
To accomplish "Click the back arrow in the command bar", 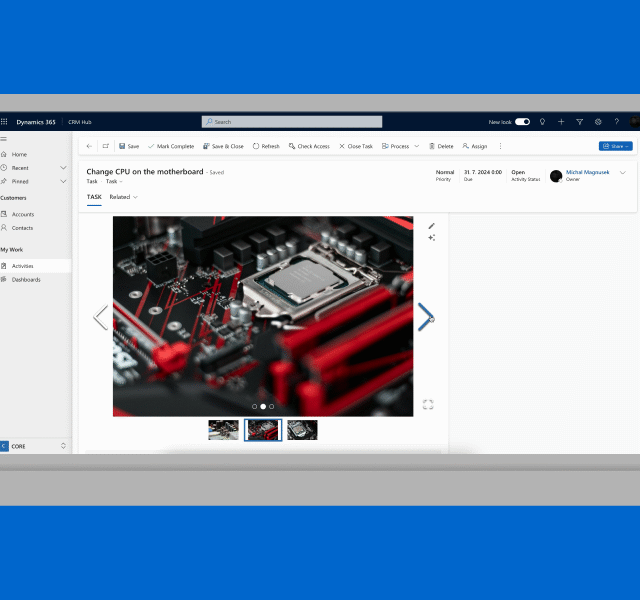I will [89, 146].
